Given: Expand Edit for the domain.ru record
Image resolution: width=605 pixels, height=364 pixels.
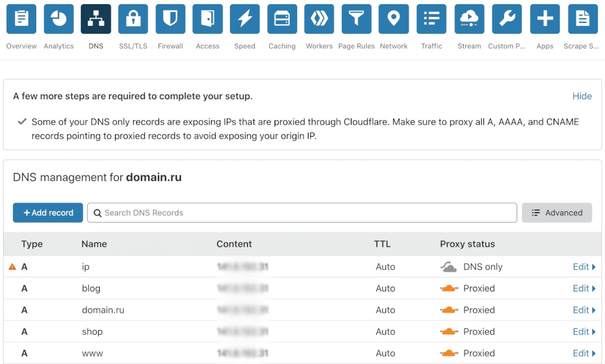Looking at the screenshot, I should click(x=584, y=310).
